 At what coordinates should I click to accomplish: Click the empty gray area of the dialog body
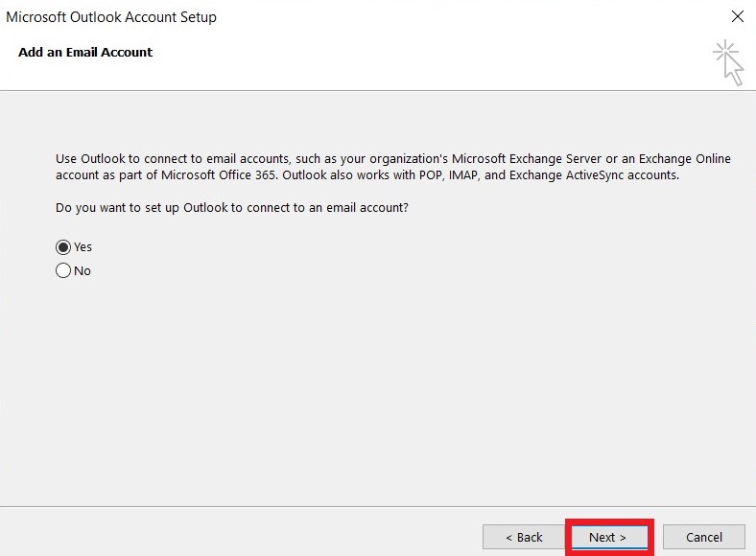tap(378, 385)
